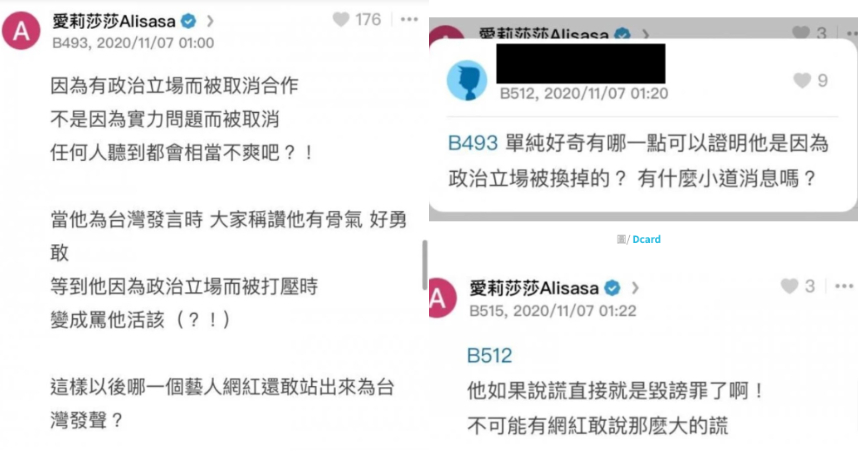The image size is (858, 460).
Task: Follow the blue B493 reference link
Action: (473, 143)
